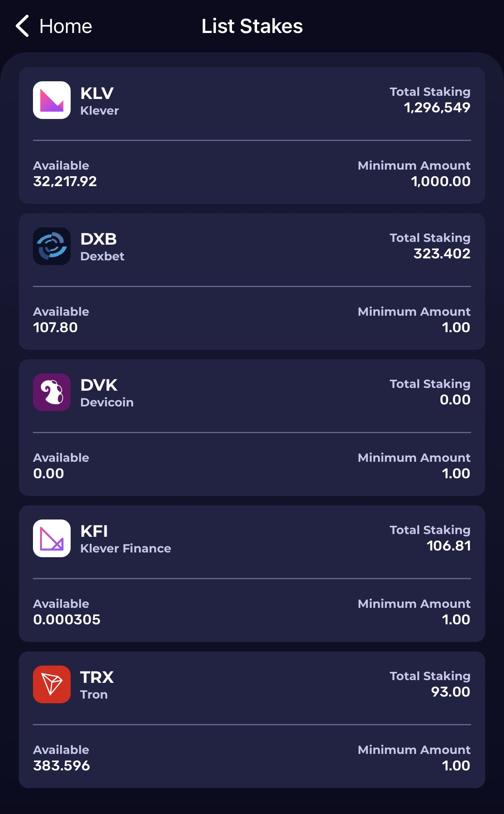Tap KLV minimum amount 1,000.00
504x814 pixels.
tap(440, 181)
